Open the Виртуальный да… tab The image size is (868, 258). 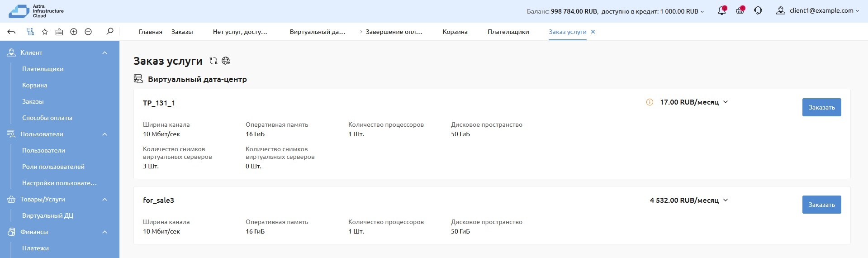pyautogui.click(x=318, y=32)
